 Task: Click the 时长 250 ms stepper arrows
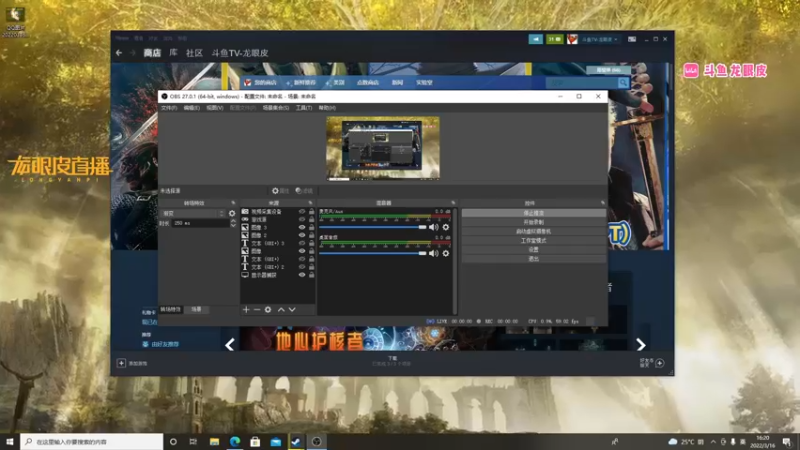(x=233, y=223)
